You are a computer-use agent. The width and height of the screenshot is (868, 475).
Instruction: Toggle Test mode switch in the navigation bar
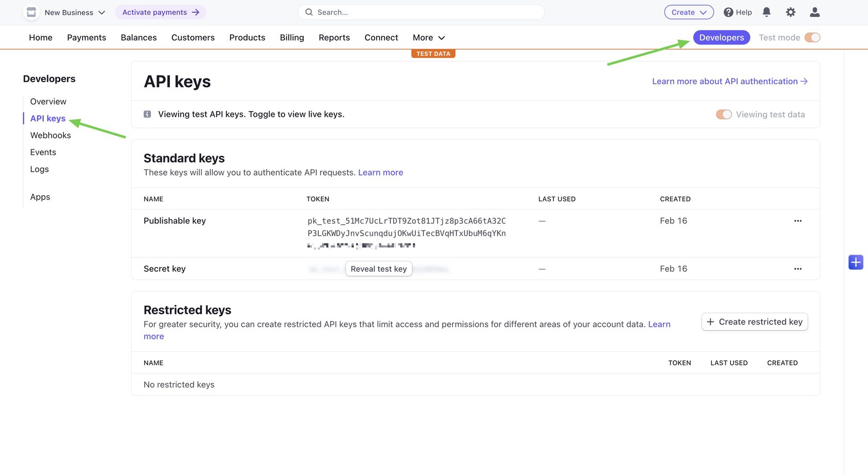point(812,37)
